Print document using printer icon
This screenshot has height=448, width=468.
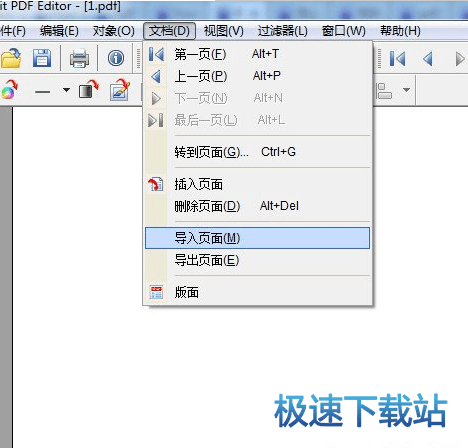point(79,58)
